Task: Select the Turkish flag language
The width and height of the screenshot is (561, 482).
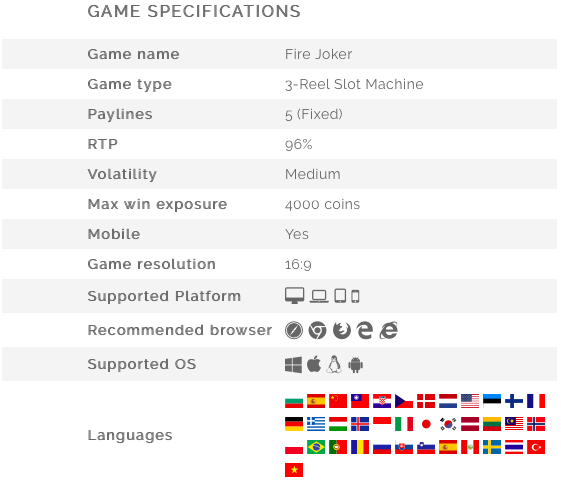Action: point(536,447)
